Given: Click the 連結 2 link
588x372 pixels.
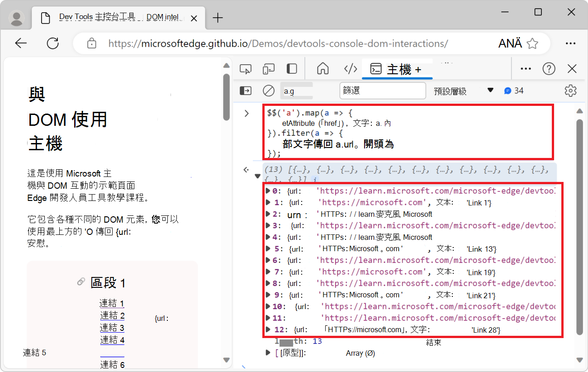Looking at the screenshot, I should coord(112,315).
